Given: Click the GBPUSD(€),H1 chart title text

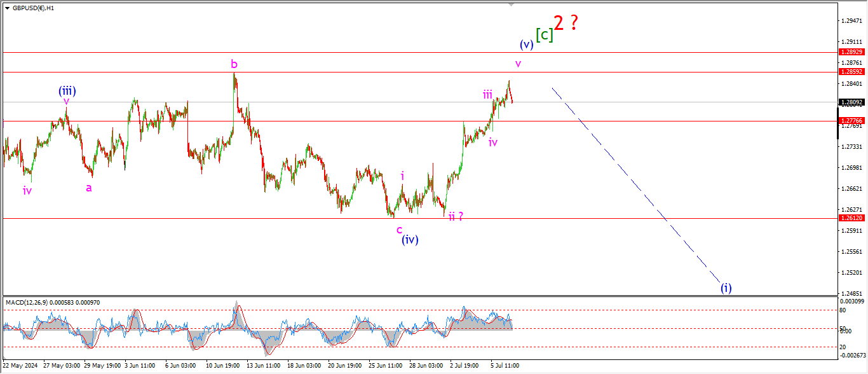Looking at the screenshot, I should click(32, 8).
